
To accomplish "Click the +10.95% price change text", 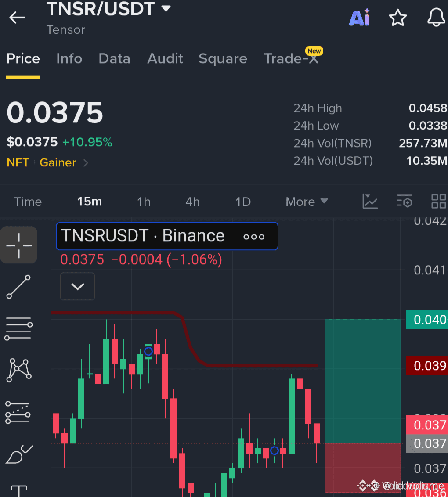I will click(87, 142).
